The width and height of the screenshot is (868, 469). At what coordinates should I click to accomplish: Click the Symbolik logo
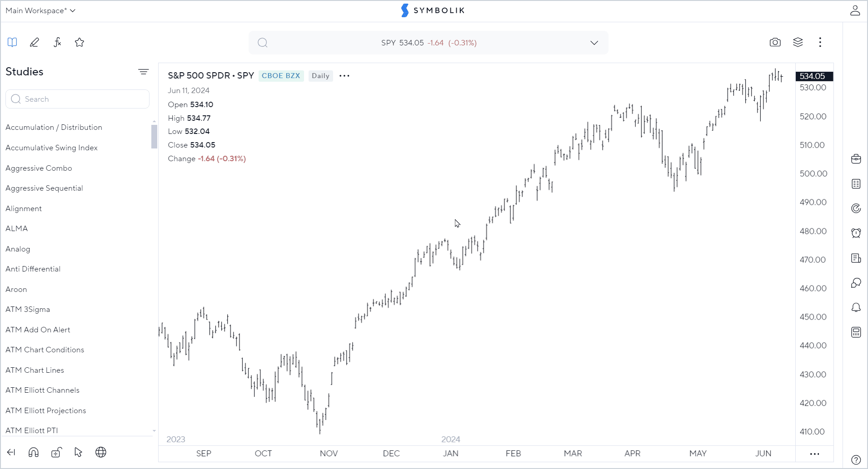pos(434,10)
